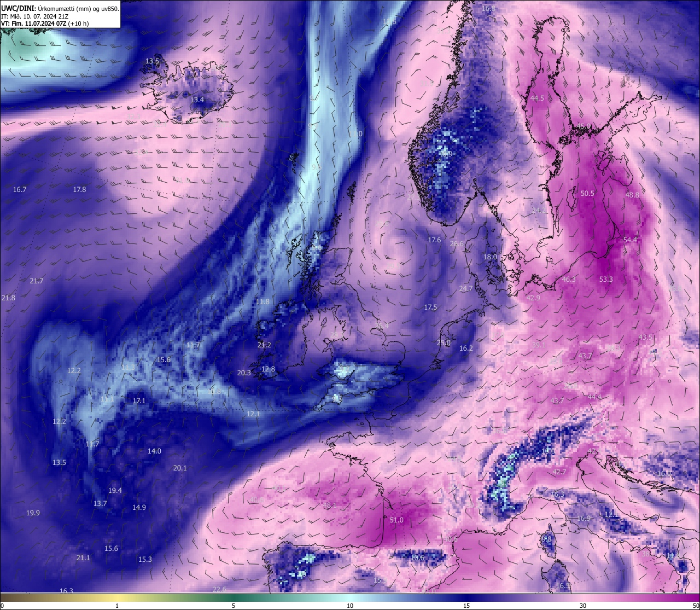
Task: Click the 12.1 value label
Action: pyautogui.click(x=253, y=414)
